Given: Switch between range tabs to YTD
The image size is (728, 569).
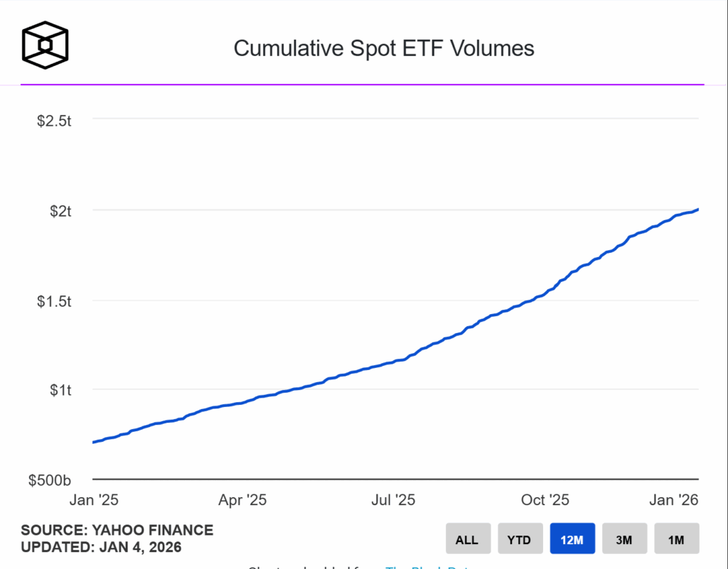Looking at the screenshot, I should [520, 538].
